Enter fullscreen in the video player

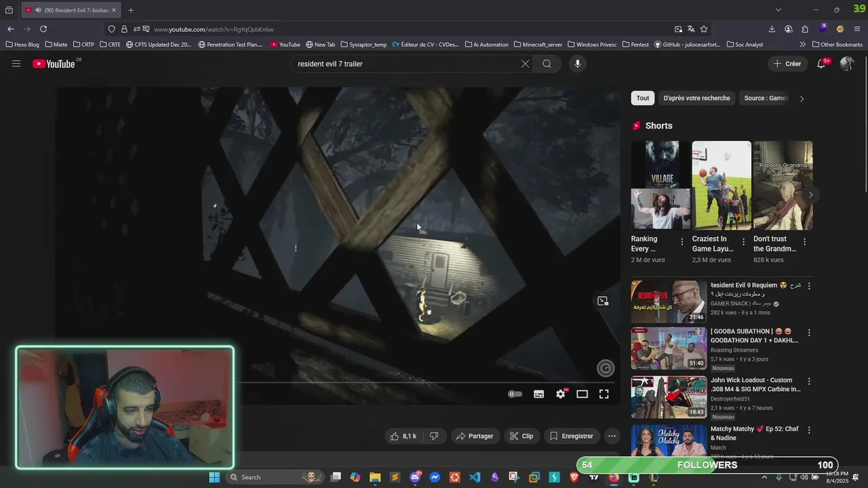(604, 394)
